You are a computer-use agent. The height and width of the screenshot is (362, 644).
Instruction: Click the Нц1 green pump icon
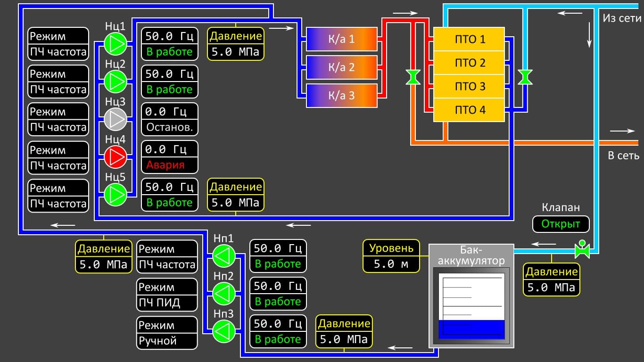[116, 44]
